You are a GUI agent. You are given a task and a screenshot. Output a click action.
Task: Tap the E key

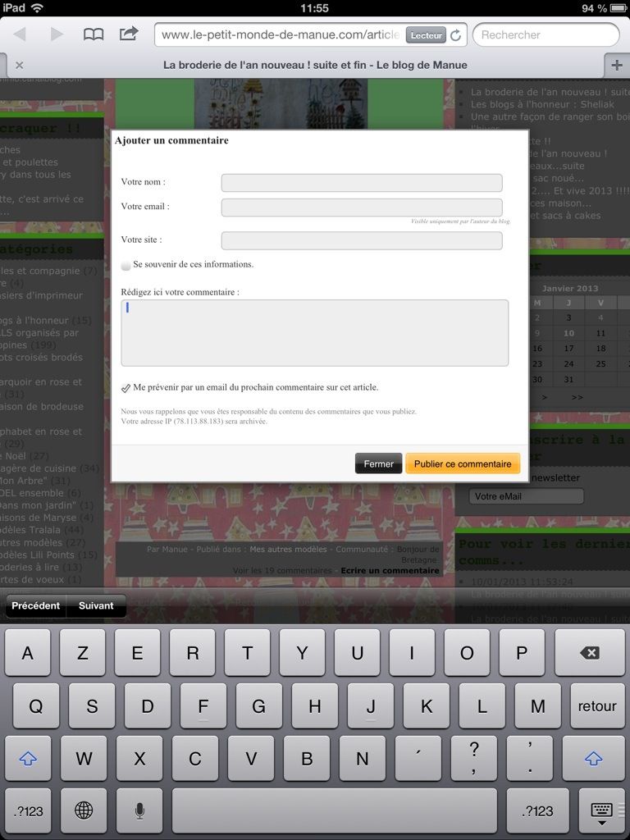tap(138, 652)
